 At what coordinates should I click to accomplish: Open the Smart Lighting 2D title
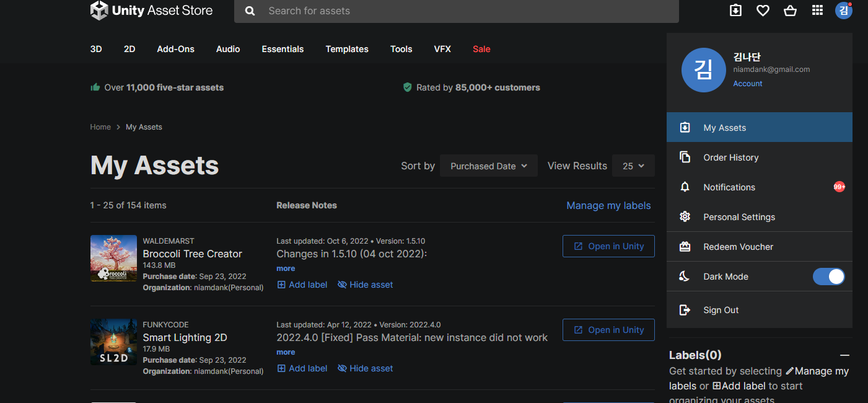coord(185,337)
